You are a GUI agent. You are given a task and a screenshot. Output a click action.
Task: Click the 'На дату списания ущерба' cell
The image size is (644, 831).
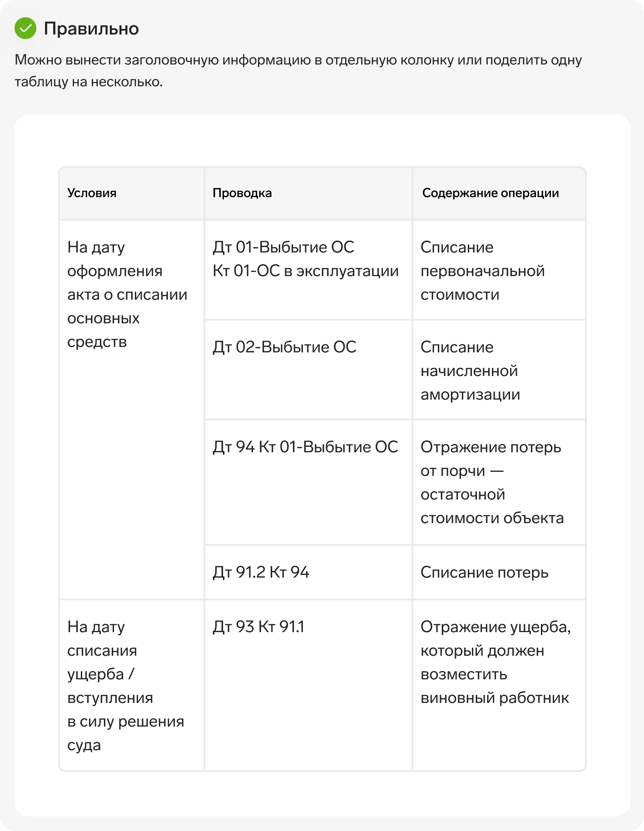pyautogui.click(x=132, y=685)
